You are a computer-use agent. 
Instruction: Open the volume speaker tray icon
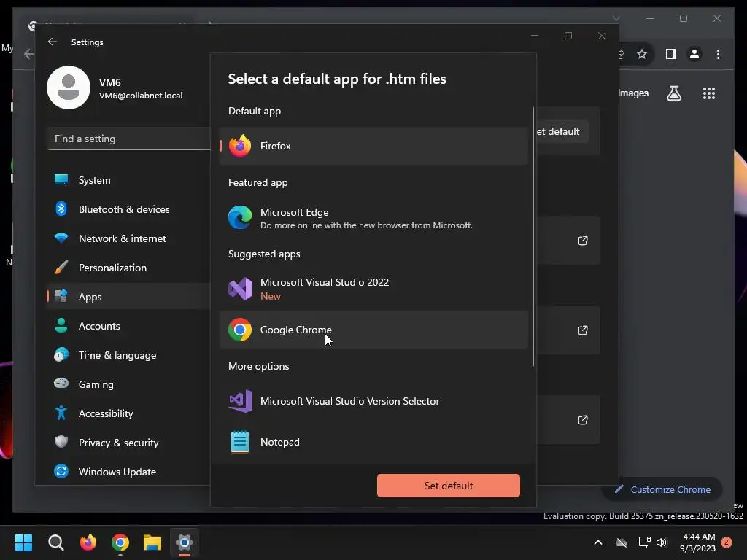(662, 542)
